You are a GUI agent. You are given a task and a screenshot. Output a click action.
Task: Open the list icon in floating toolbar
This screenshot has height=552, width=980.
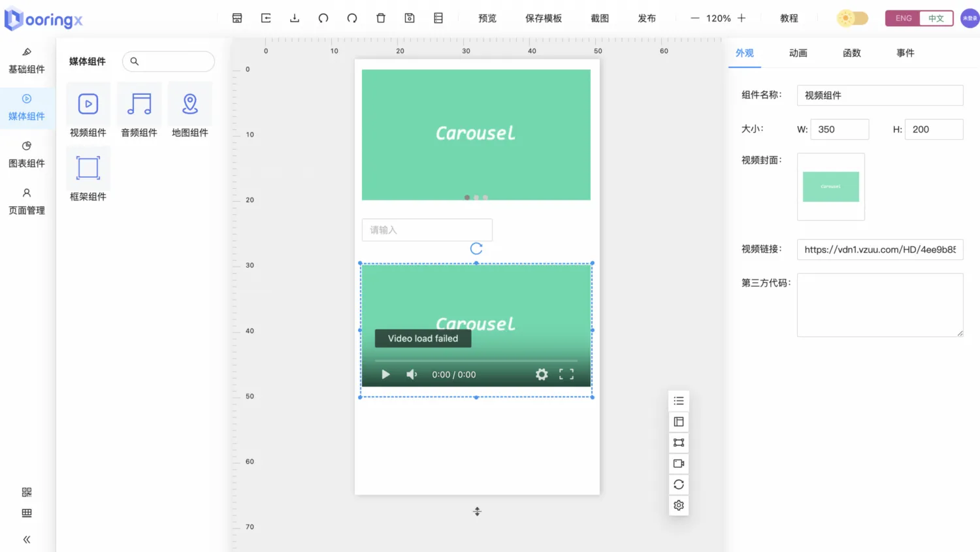(x=679, y=401)
